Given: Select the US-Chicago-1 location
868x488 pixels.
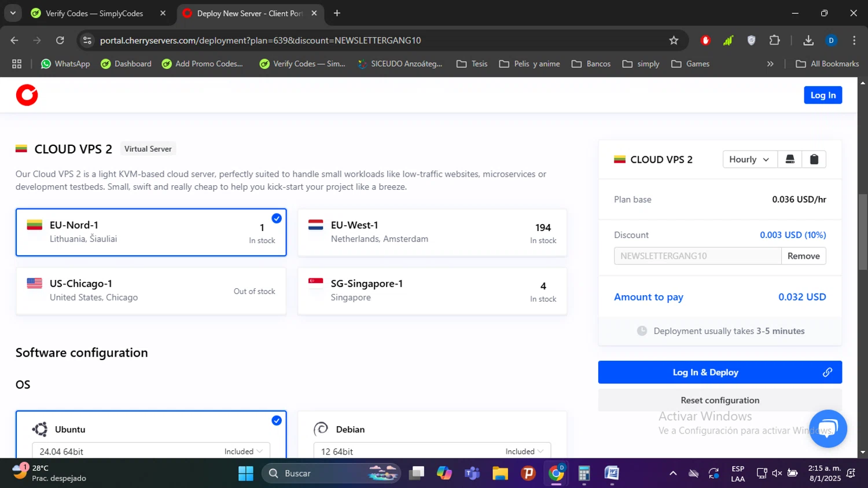Looking at the screenshot, I should pyautogui.click(x=151, y=291).
